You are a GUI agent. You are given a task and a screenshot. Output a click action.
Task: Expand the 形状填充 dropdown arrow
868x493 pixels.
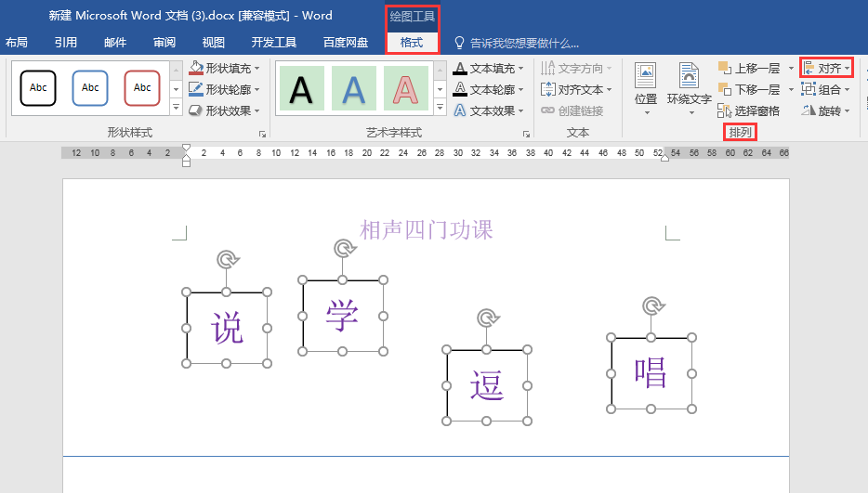[256, 68]
